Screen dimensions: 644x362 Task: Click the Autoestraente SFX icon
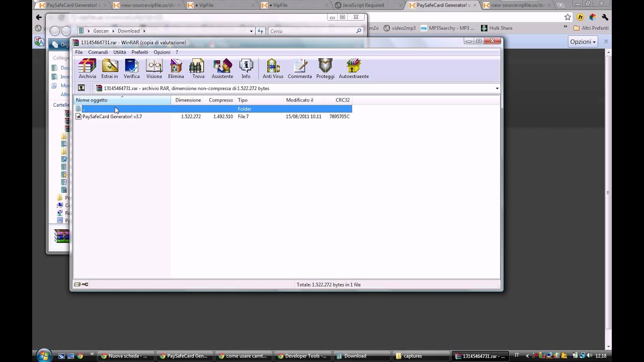[354, 69]
